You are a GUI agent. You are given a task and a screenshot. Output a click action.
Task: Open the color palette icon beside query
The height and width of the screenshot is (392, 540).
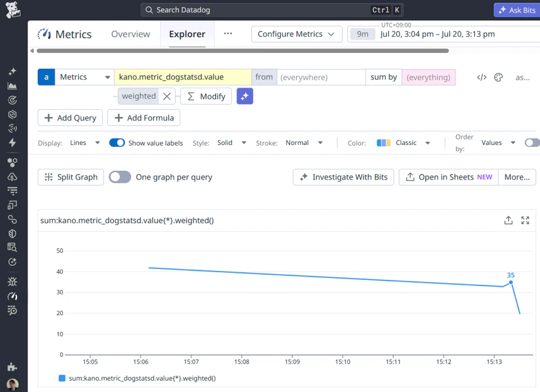pyautogui.click(x=498, y=77)
